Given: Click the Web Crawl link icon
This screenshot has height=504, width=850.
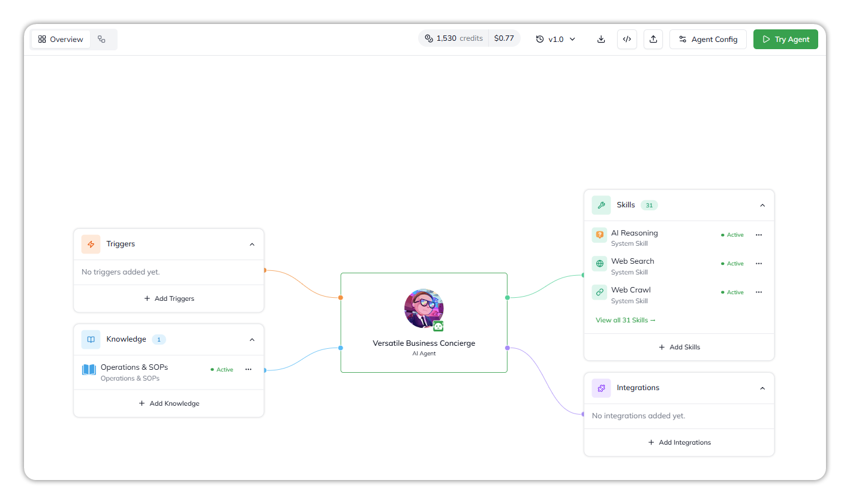Looking at the screenshot, I should tap(599, 292).
